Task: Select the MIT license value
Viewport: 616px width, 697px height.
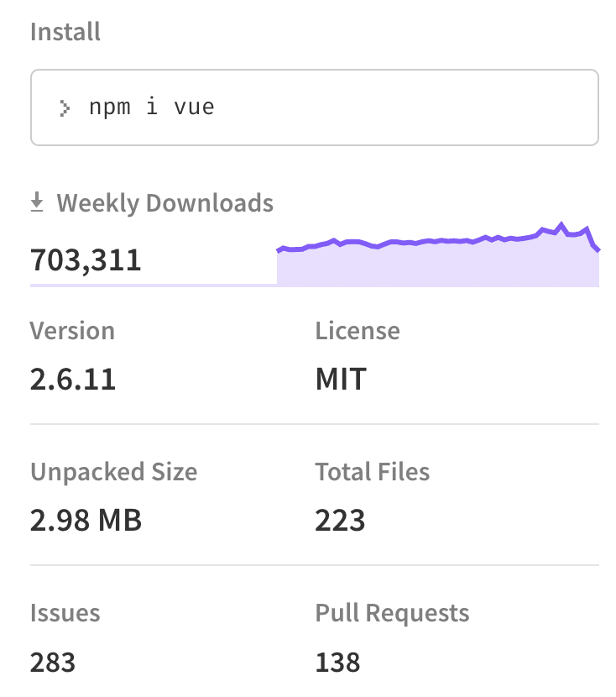Action: coord(341,380)
